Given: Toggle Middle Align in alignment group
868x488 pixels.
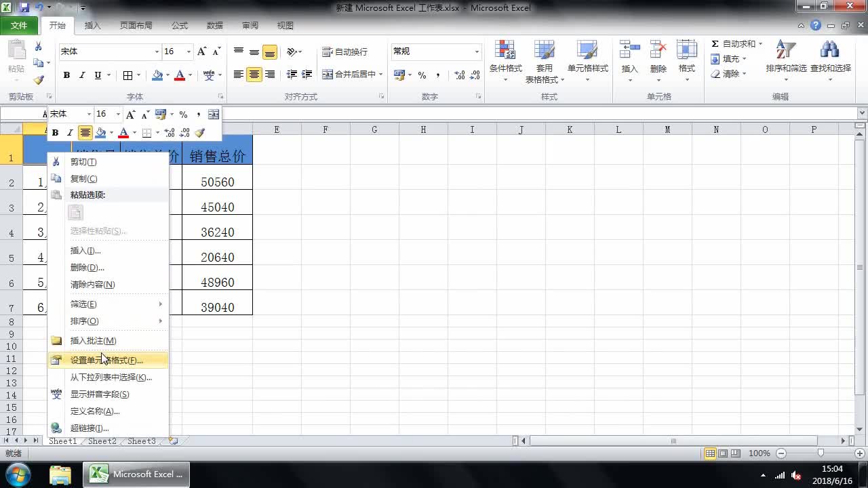Looking at the screenshot, I should [254, 52].
